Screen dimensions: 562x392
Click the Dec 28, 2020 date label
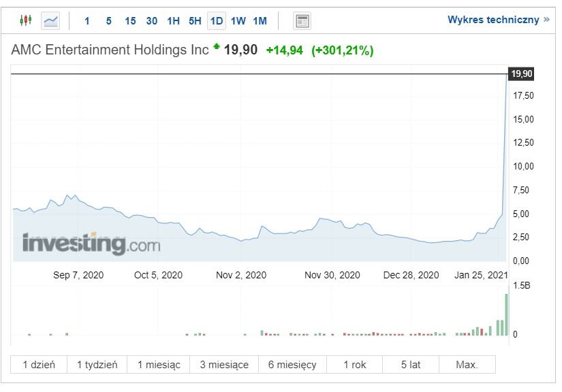[411, 275]
